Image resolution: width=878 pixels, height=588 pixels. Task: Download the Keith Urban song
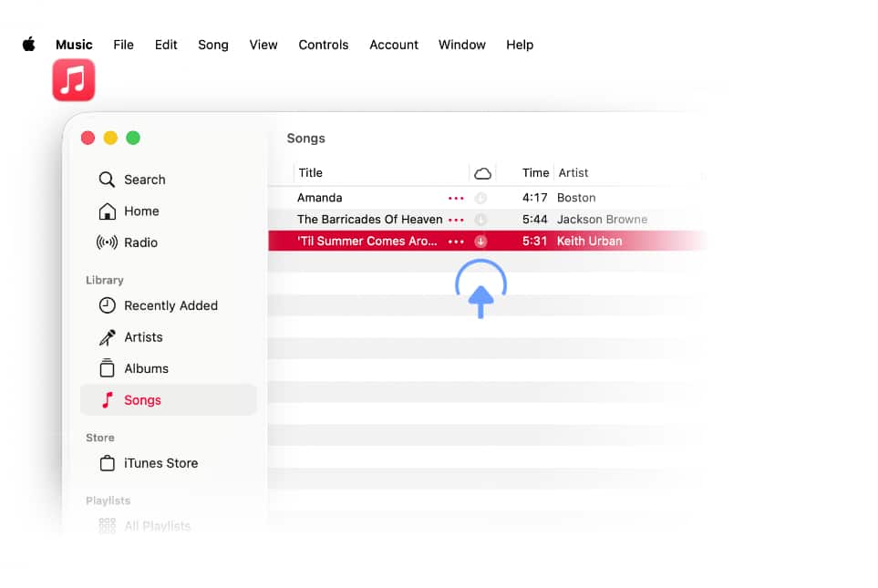coord(480,242)
